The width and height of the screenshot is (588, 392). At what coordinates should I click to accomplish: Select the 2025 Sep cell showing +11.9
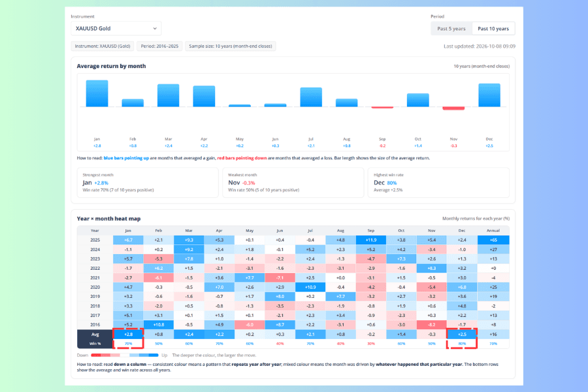[371, 240]
